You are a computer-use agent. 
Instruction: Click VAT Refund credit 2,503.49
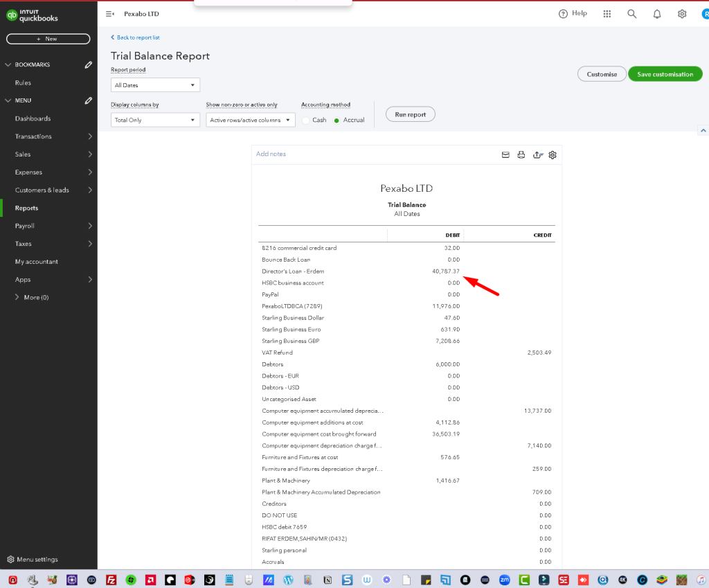[539, 353]
